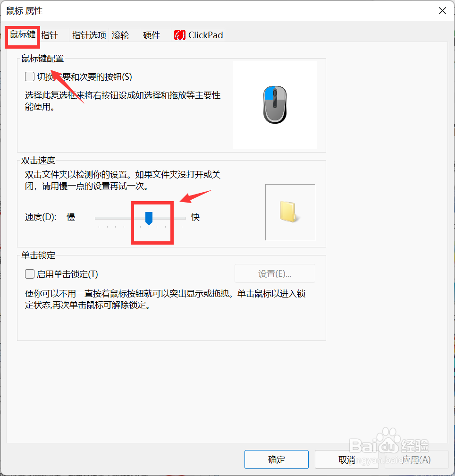Switch to the 滚轮 tab
The height and width of the screenshot is (476, 455).
120,35
